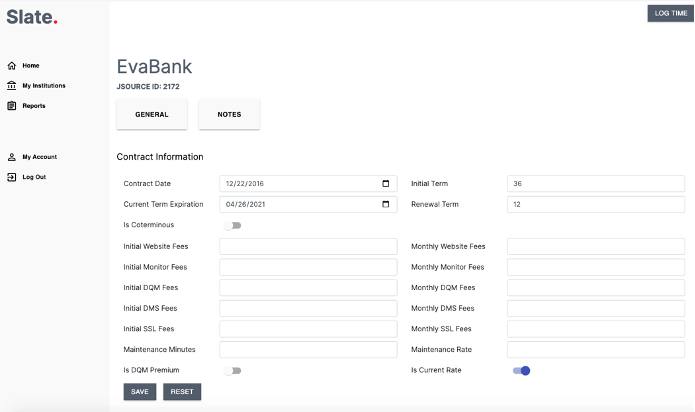Click the My Institutions bank icon

click(x=11, y=86)
